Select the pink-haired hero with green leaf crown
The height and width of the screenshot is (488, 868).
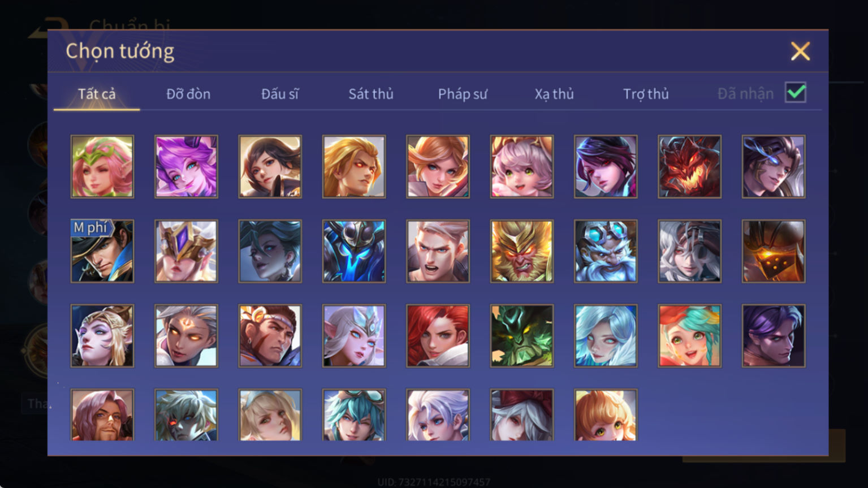tap(102, 166)
